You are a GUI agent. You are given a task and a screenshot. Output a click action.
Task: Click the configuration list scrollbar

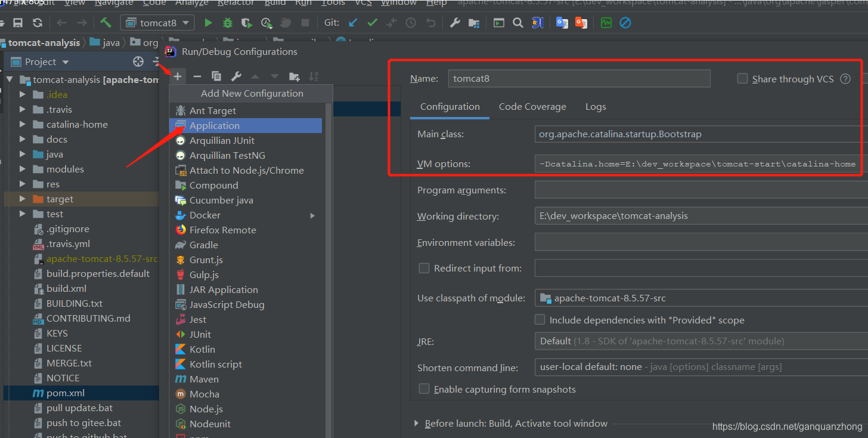[328, 270]
